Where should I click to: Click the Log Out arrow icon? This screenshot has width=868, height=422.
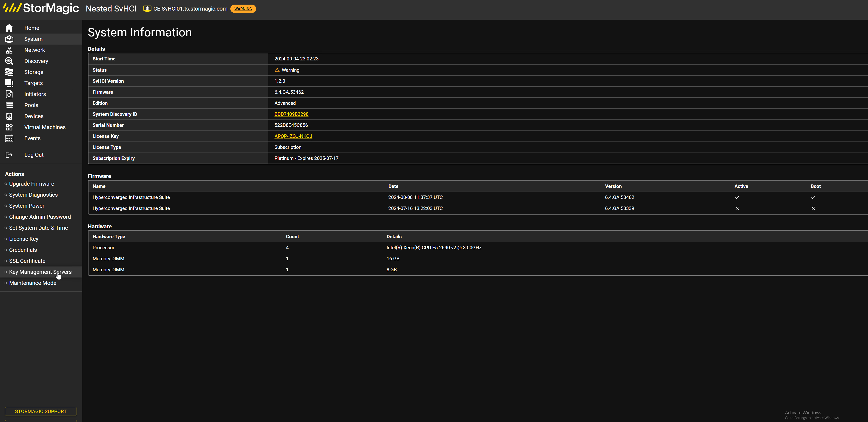click(x=9, y=155)
